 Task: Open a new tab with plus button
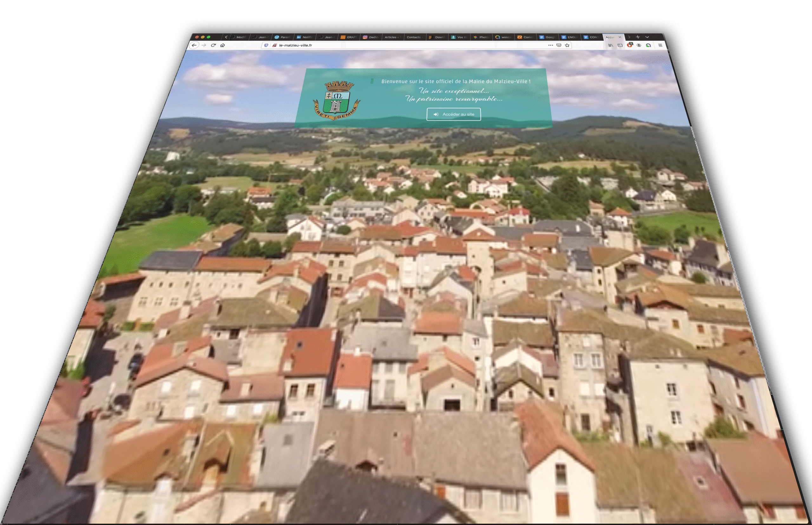click(638, 37)
